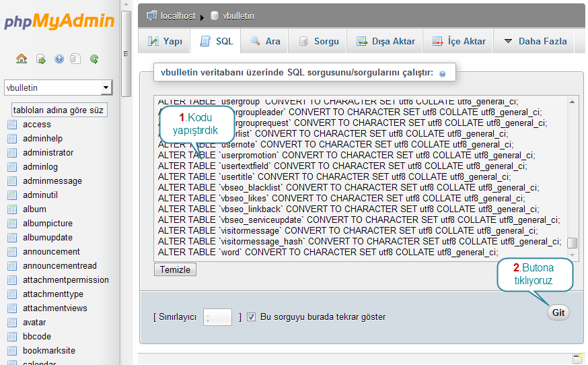Screen dimensions: 588x365
Task: Click the table icon next to bookmarksite
Action: [x=12, y=351]
